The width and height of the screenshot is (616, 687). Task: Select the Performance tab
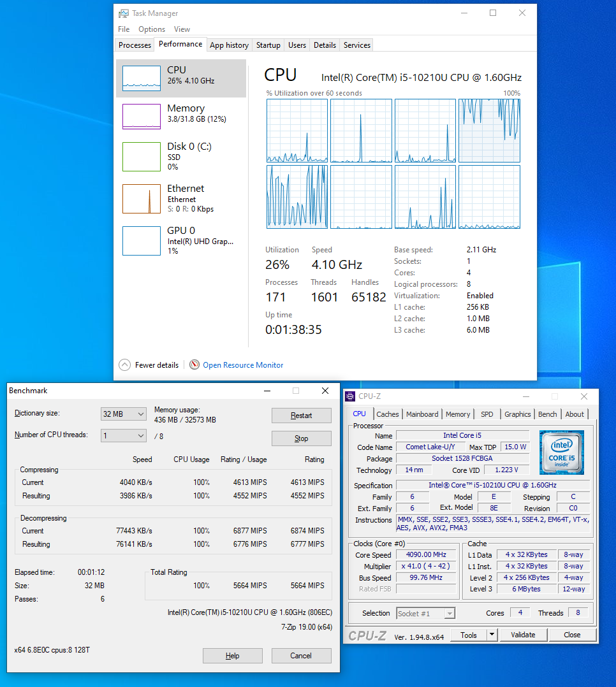point(180,44)
